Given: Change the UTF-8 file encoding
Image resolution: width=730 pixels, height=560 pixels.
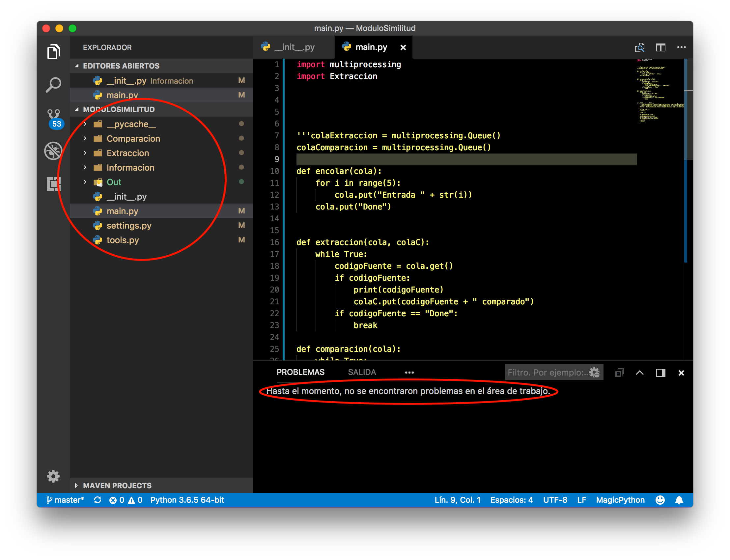Looking at the screenshot, I should pos(555,500).
